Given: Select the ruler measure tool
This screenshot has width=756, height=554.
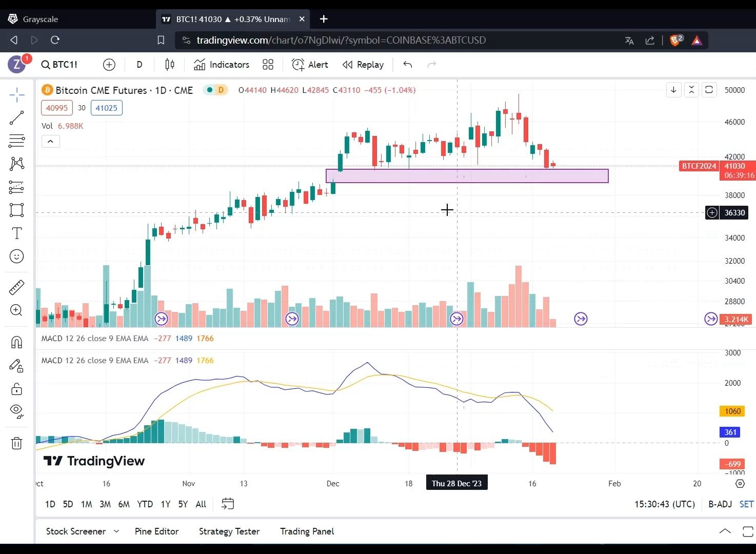Looking at the screenshot, I should point(16,287).
